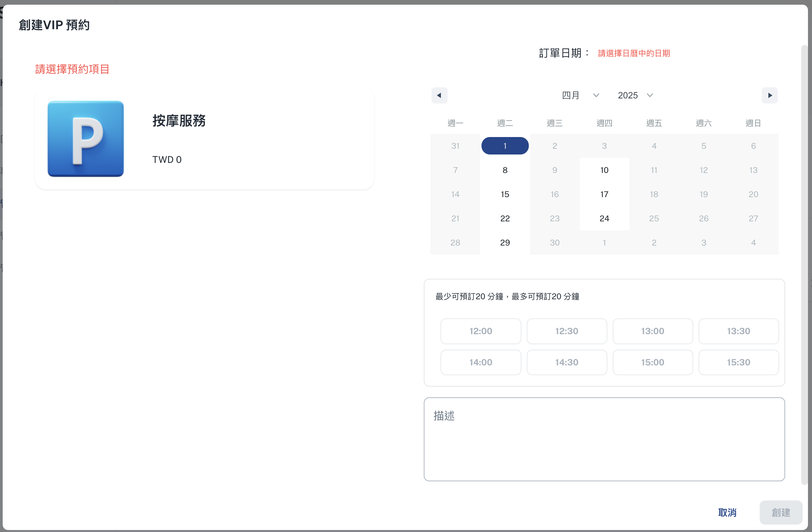Pick April 29 on the calendar
The image size is (812, 532).
505,243
